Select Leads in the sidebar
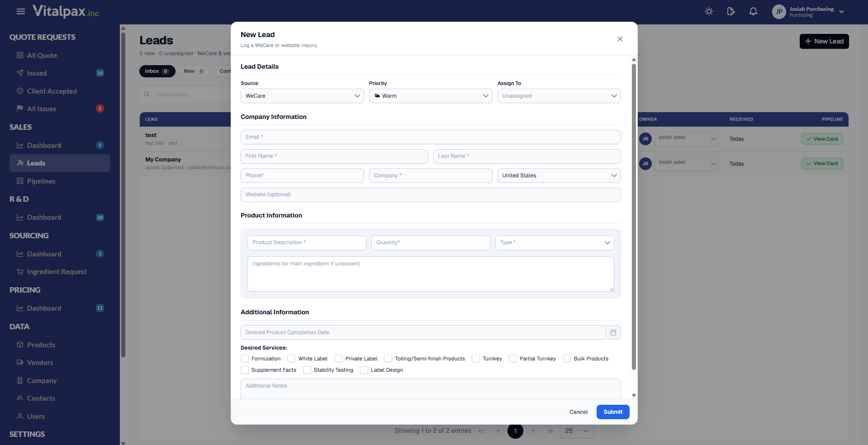The width and height of the screenshot is (868, 445). tap(60, 163)
